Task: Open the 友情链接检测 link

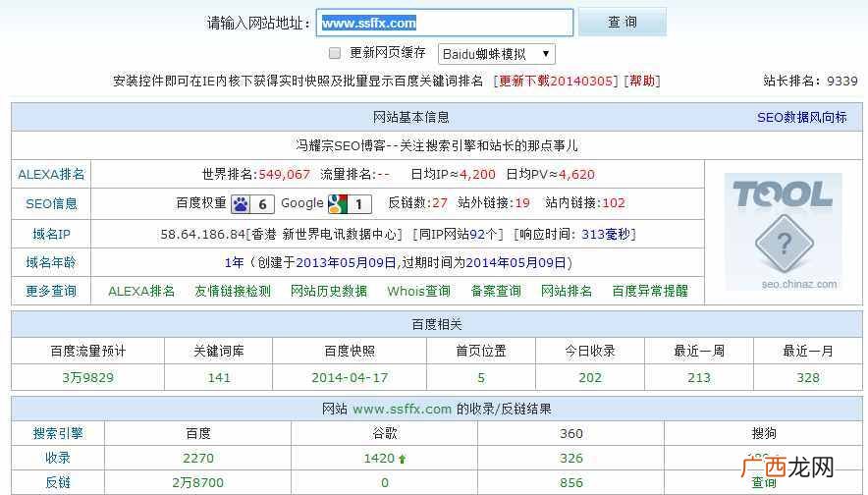Action: pyautogui.click(x=233, y=291)
